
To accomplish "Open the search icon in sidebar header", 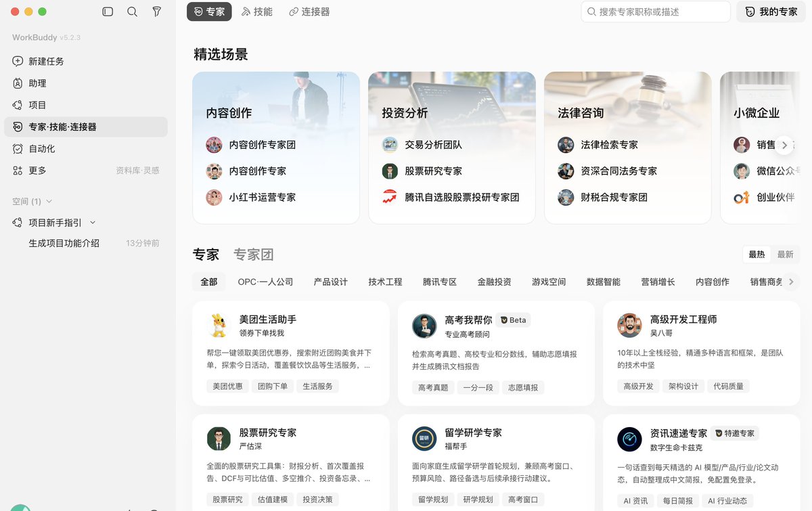I will pyautogui.click(x=132, y=12).
